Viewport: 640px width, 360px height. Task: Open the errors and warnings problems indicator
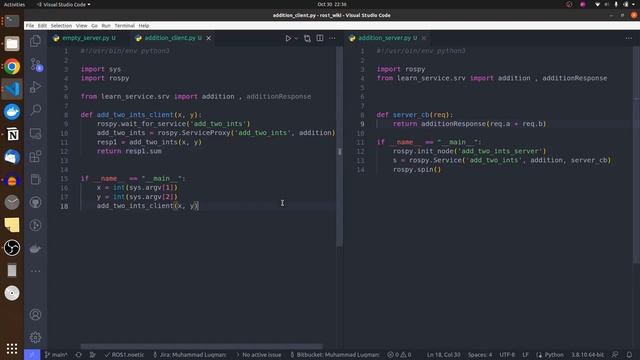click(x=399, y=355)
